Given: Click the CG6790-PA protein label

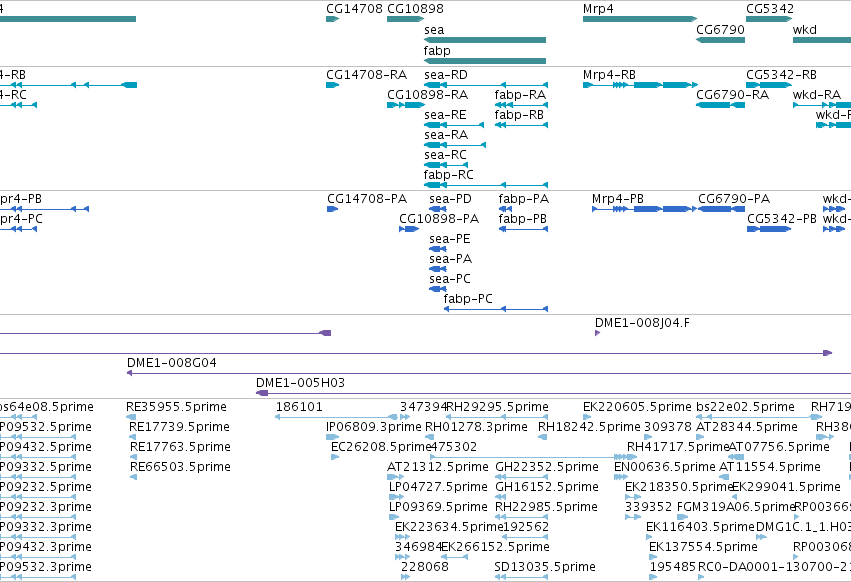Looking at the screenshot, I should pyautogui.click(x=734, y=199).
